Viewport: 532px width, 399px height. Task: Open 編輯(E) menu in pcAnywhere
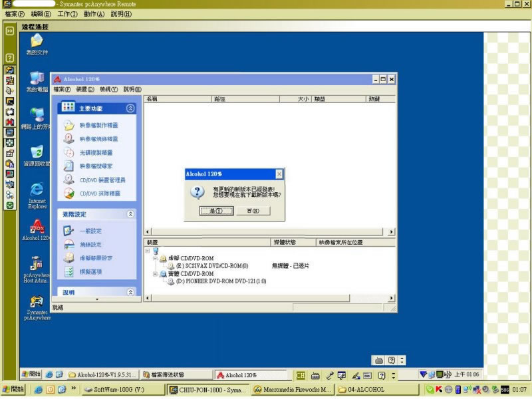41,14
